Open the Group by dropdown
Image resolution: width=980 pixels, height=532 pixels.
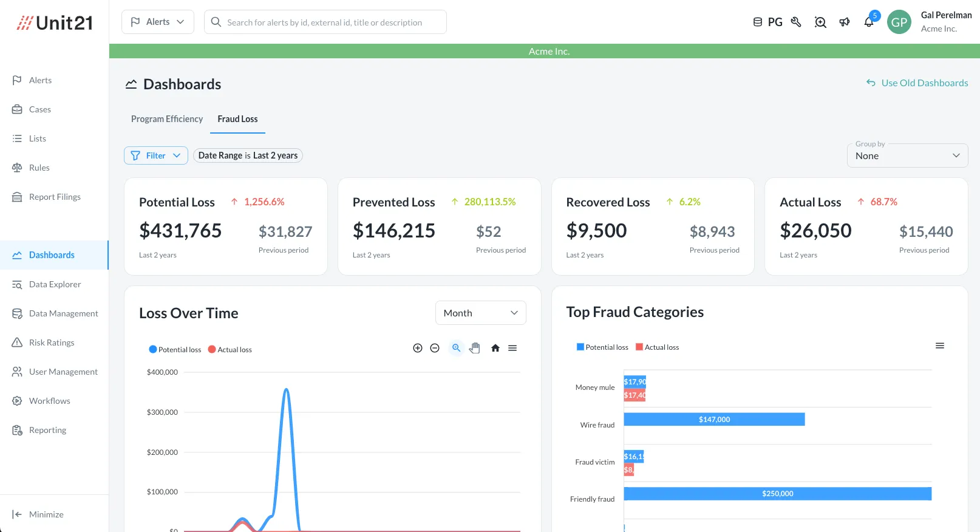point(907,155)
